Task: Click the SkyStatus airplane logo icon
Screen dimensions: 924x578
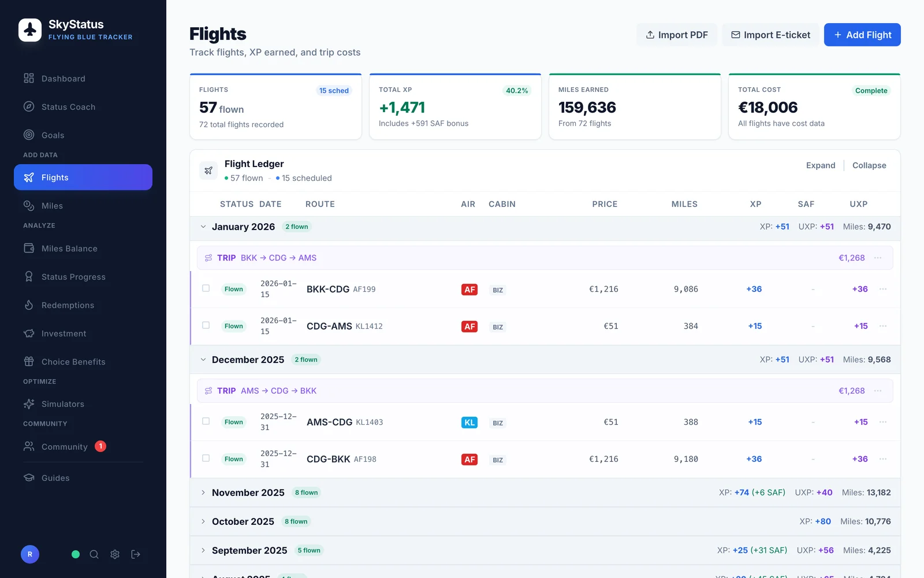Action: point(30,30)
